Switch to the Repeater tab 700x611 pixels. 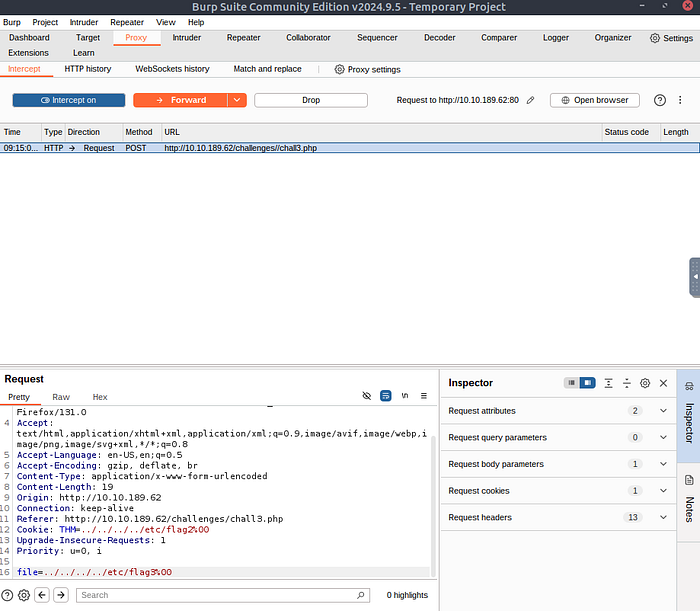243,38
